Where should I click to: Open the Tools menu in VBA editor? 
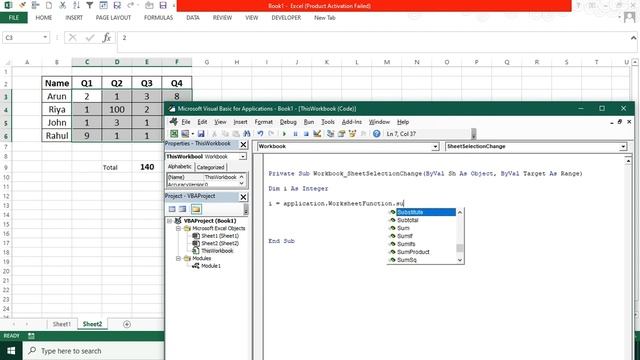coord(328,122)
